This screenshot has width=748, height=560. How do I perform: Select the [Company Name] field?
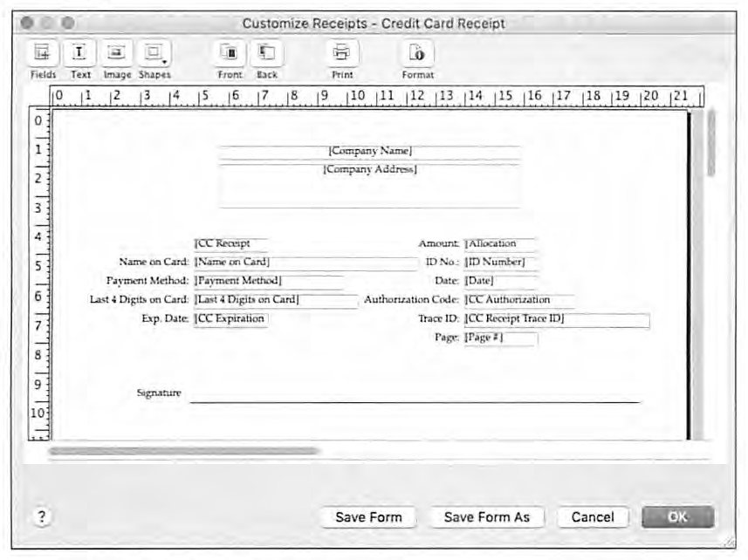point(370,152)
